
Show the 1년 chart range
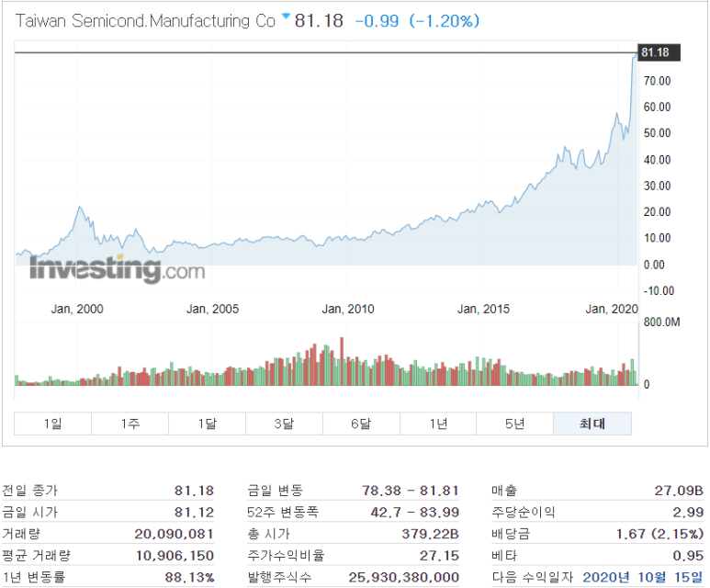click(x=438, y=424)
